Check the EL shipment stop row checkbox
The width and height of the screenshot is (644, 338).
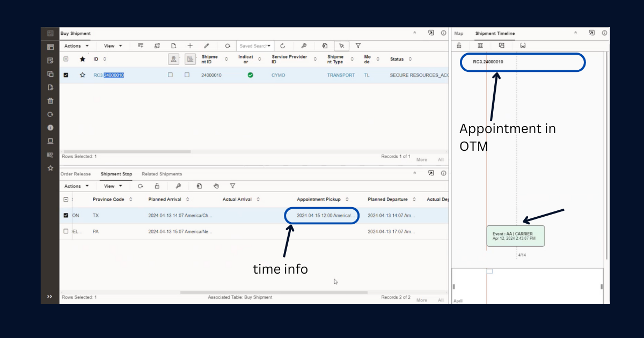66,231
